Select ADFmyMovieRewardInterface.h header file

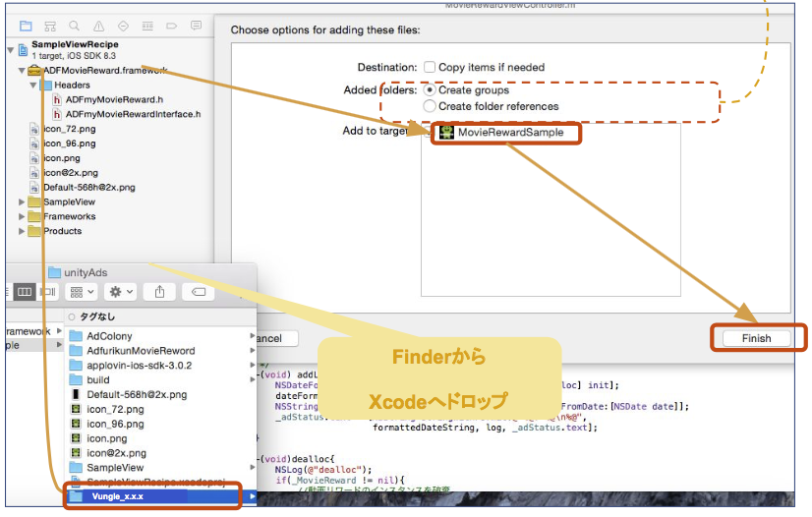point(133,114)
